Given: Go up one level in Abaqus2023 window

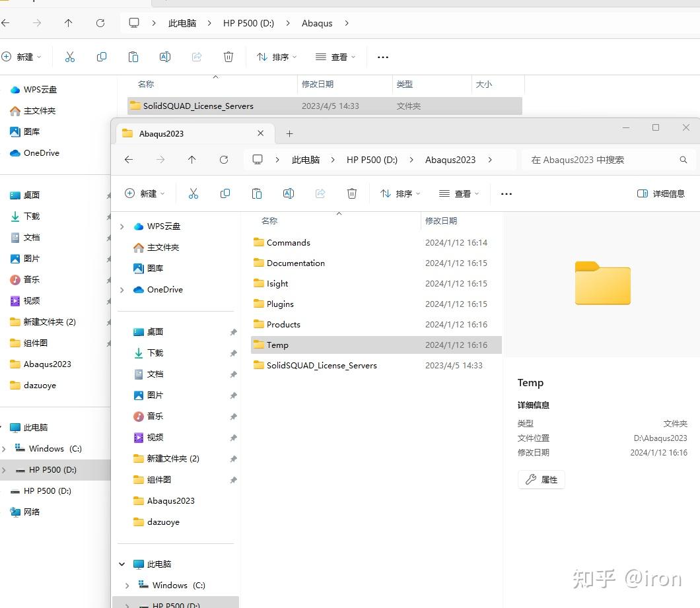Looking at the screenshot, I should 192,159.
